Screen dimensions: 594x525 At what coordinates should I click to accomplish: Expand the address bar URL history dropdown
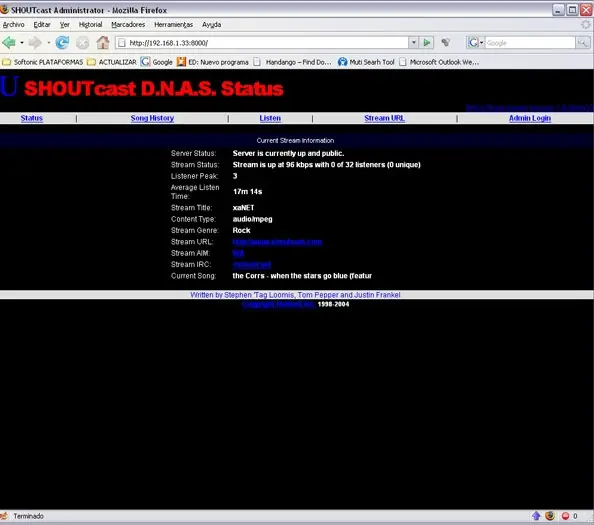(x=414, y=42)
